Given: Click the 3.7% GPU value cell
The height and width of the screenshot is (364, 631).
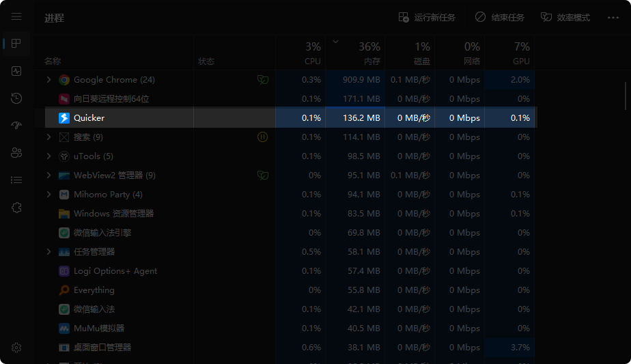Looking at the screenshot, I should pyautogui.click(x=509, y=348).
